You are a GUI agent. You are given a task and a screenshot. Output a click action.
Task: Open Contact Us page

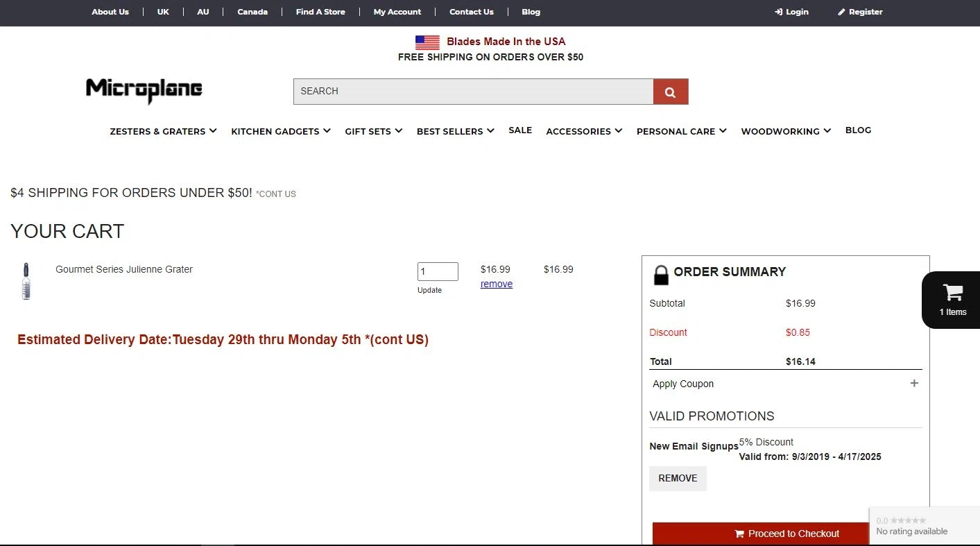pos(472,12)
